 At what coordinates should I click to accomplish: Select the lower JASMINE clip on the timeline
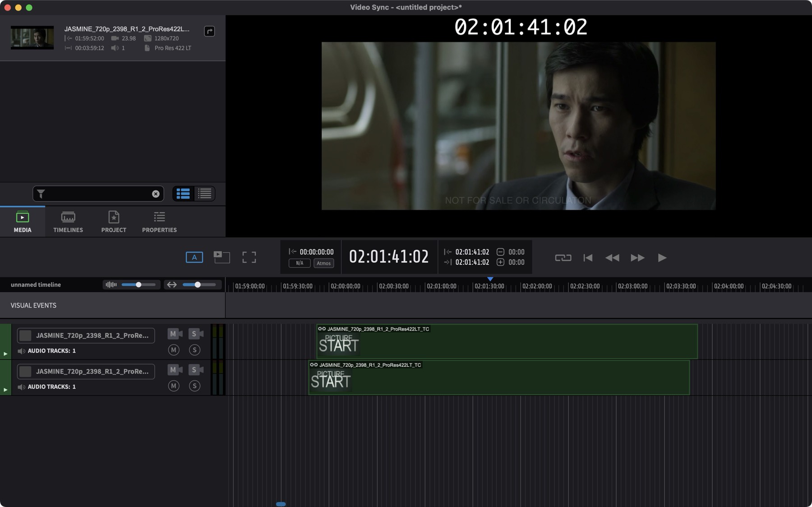(499, 378)
